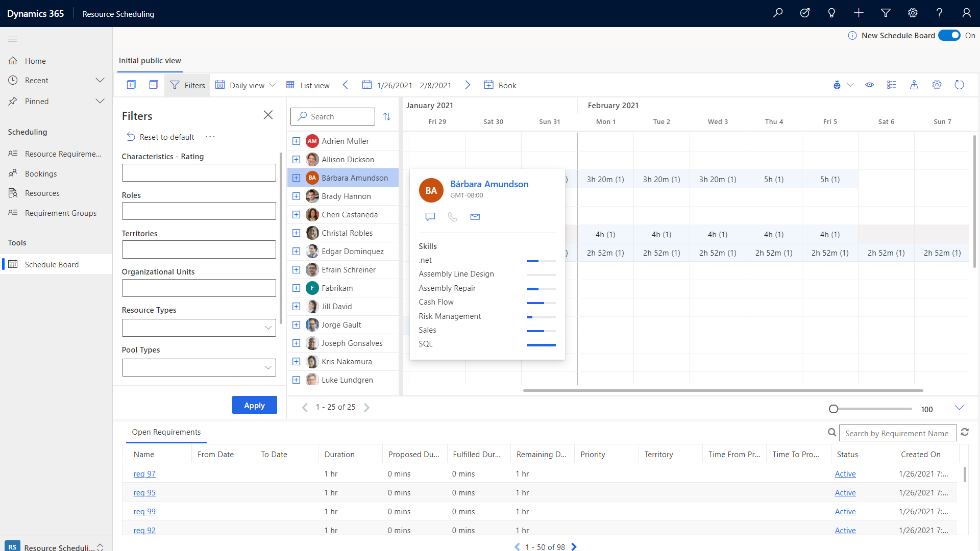Click Apply button in Filters panel
980x551 pixels.
[254, 405]
